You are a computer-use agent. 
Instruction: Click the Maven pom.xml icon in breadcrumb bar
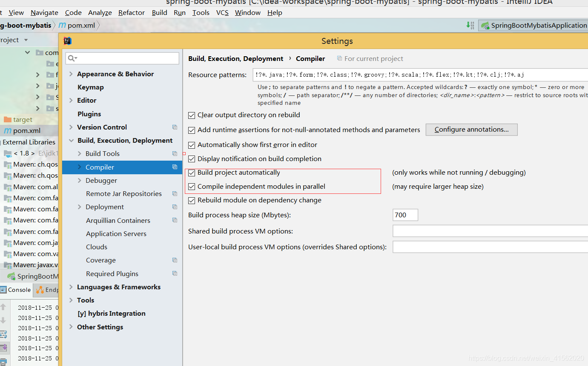tap(62, 26)
